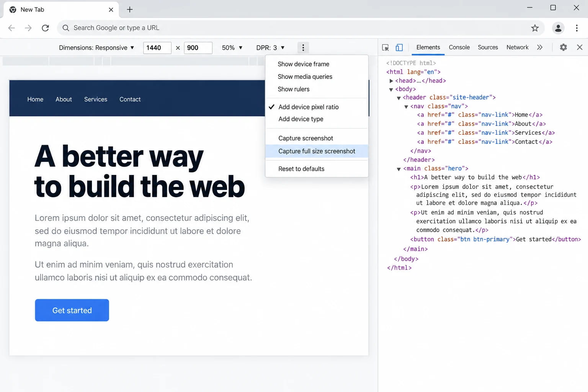Switch to the Elements tab
The image size is (588, 392).
pyautogui.click(x=428, y=47)
